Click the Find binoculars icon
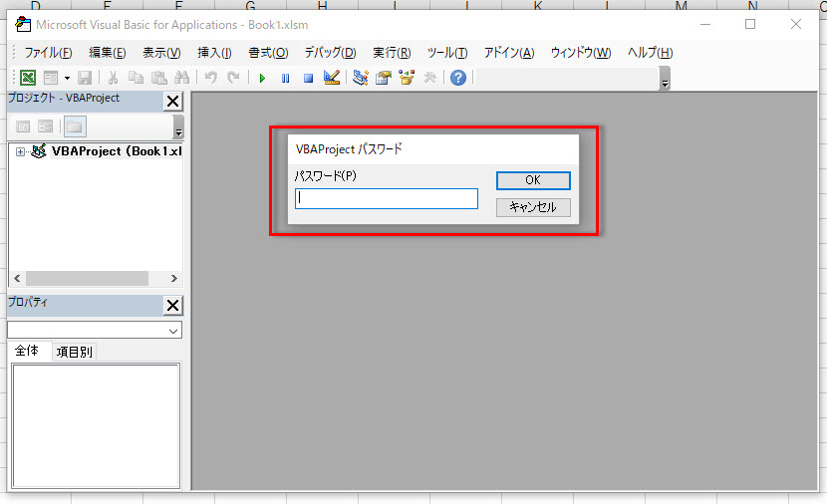 (x=182, y=78)
